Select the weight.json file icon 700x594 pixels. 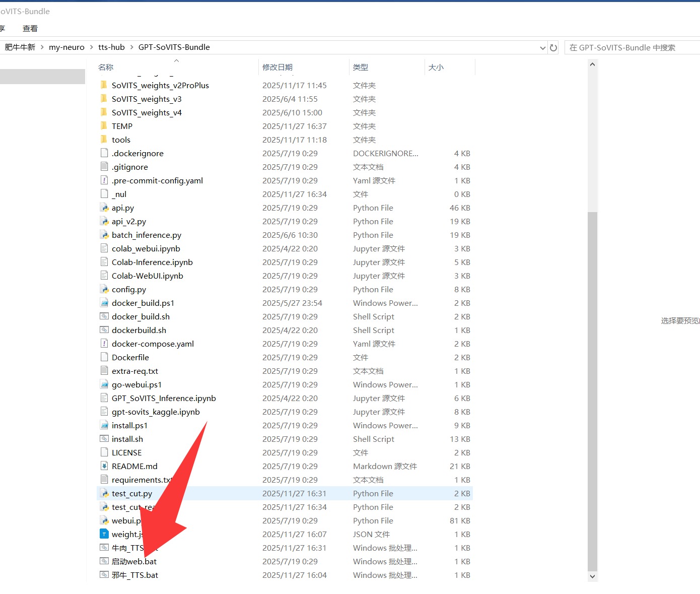coord(104,535)
